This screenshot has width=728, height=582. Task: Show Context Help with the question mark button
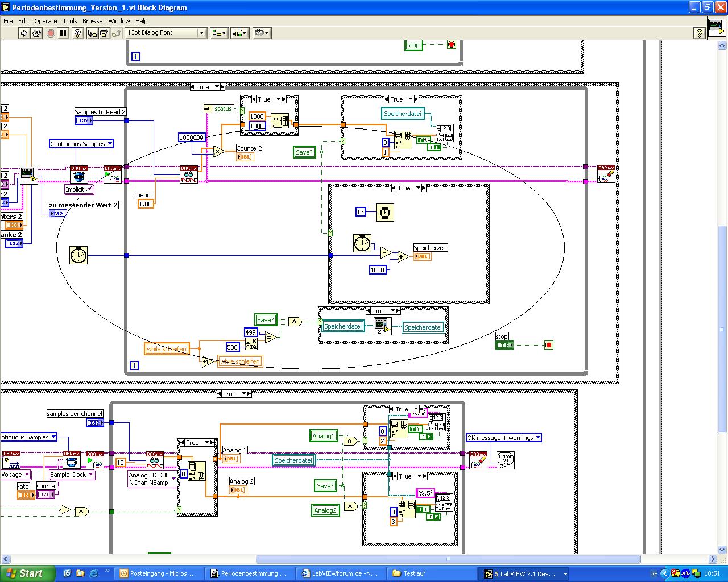pyautogui.click(x=700, y=33)
